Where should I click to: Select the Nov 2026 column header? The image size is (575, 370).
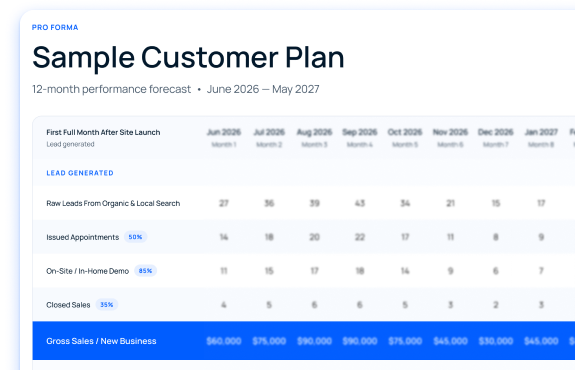pyautogui.click(x=450, y=132)
